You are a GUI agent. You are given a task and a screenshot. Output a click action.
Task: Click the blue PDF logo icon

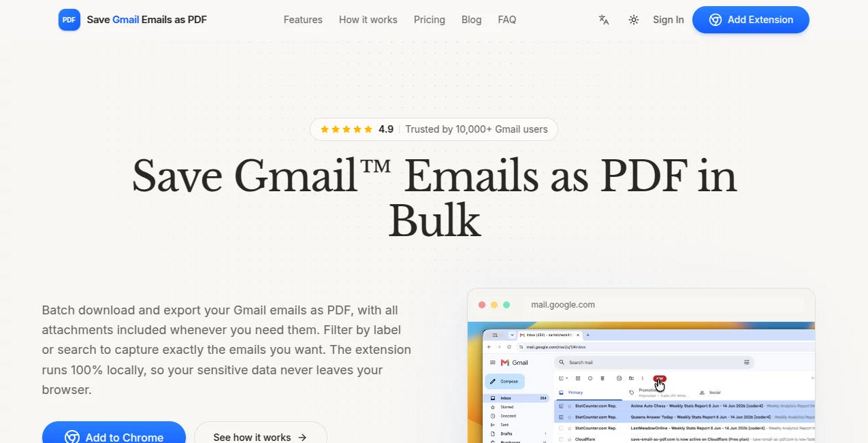69,20
